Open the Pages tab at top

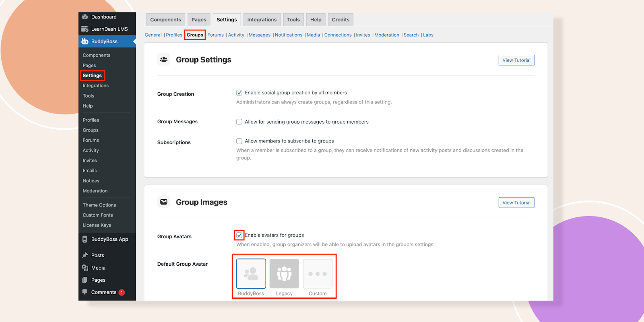click(x=199, y=20)
